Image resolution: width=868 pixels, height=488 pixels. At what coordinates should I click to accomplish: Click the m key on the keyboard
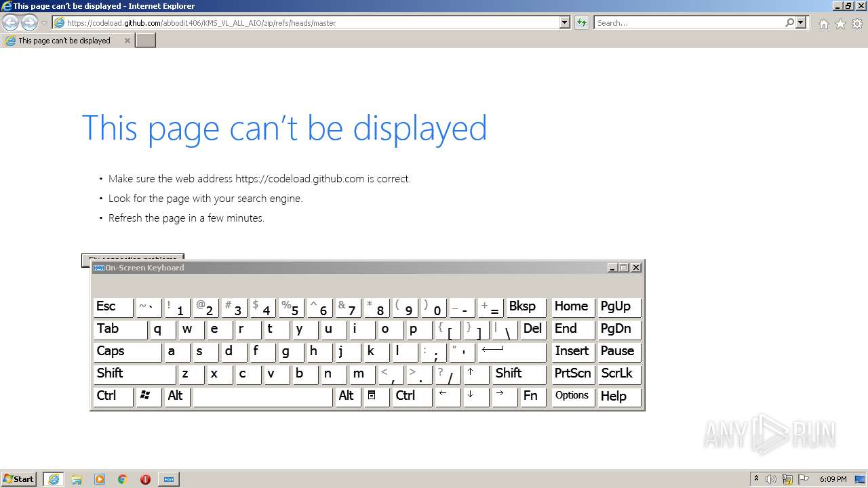362,374
